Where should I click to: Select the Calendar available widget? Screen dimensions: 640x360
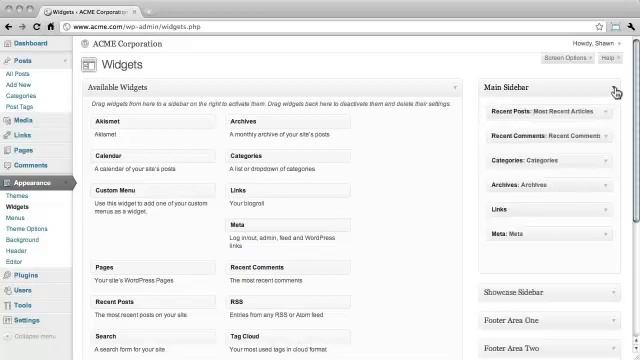(x=153, y=156)
